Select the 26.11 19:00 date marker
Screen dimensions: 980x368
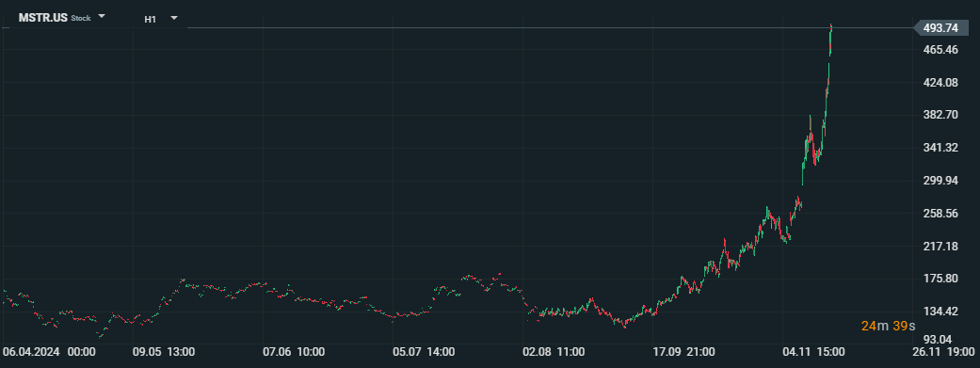click(x=943, y=352)
